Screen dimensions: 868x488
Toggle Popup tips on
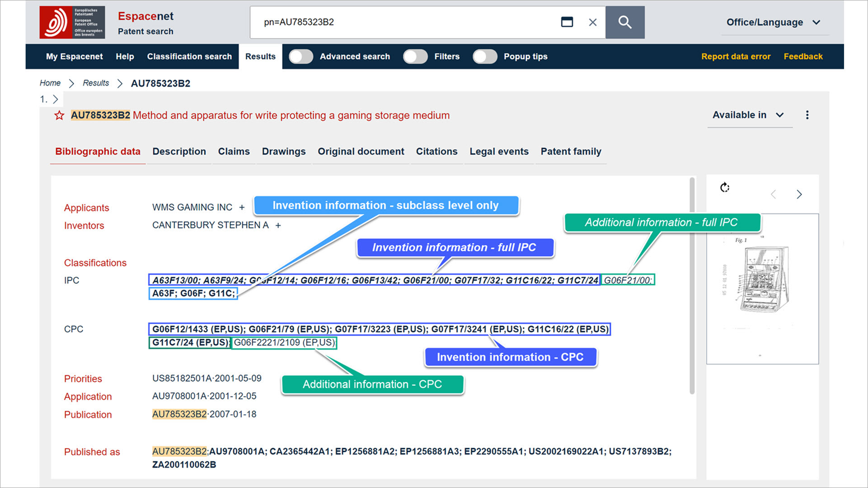(485, 56)
